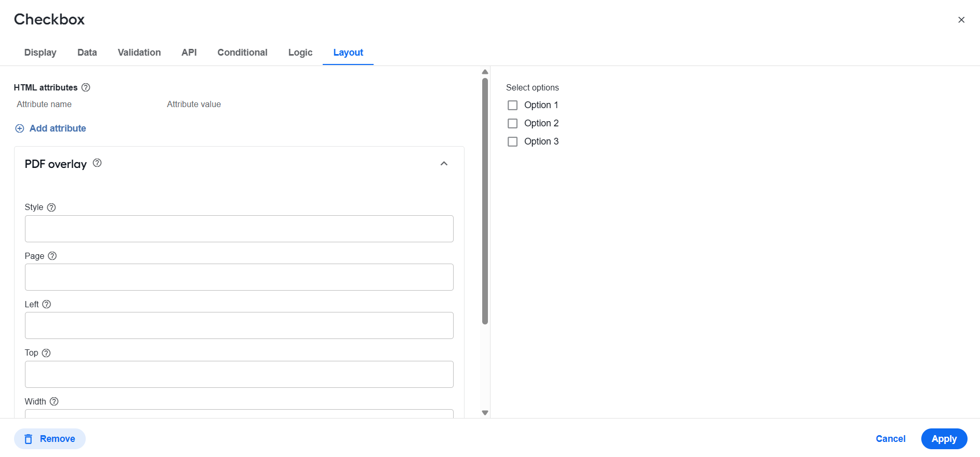Screen dimensions: 980x457
Task: Go to the Conditional tab
Action: [x=243, y=53]
